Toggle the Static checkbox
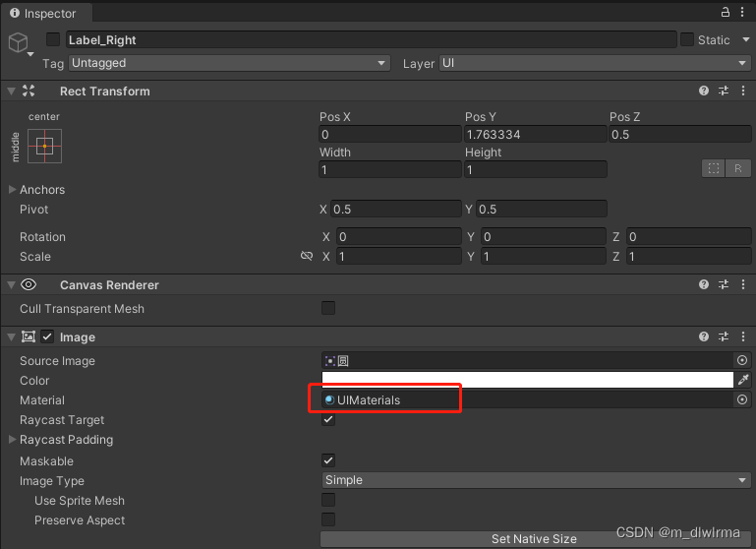Screen dimensions: 756x549 click(687, 39)
